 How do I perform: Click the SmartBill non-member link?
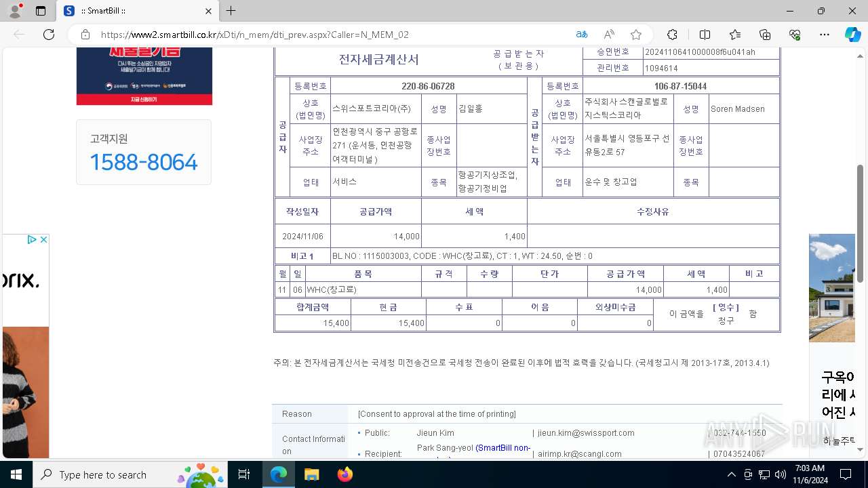click(x=502, y=448)
